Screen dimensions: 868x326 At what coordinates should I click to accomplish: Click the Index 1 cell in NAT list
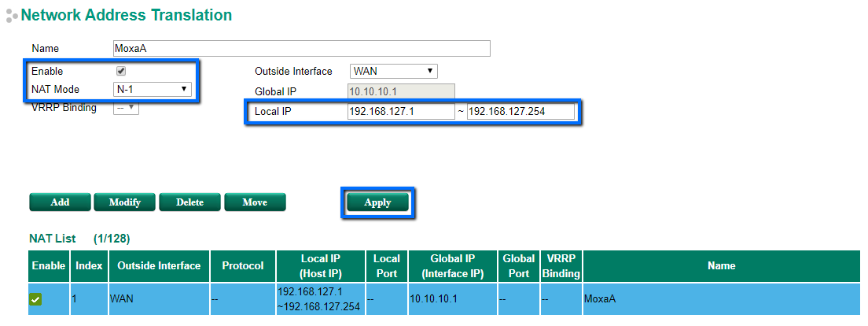[x=90, y=299]
